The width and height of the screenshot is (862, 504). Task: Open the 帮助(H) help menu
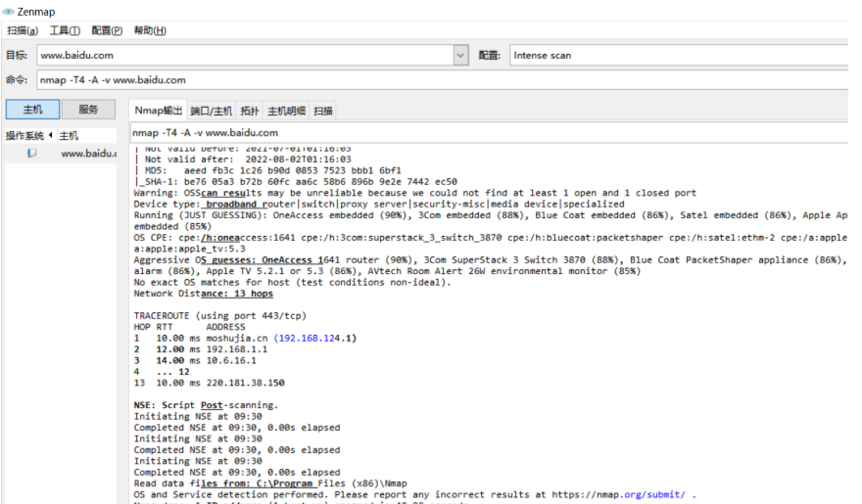[150, 30]
